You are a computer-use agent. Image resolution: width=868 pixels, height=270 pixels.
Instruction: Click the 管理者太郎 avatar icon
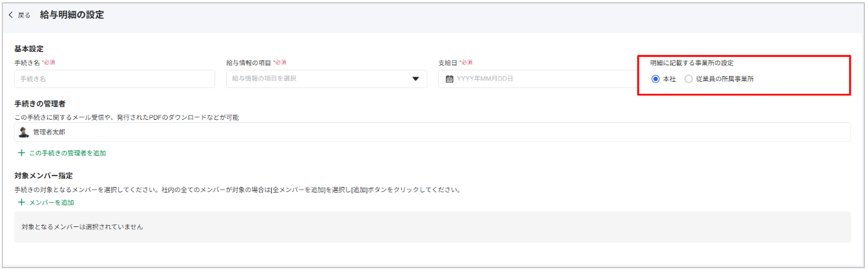click(x=24, y=132)
